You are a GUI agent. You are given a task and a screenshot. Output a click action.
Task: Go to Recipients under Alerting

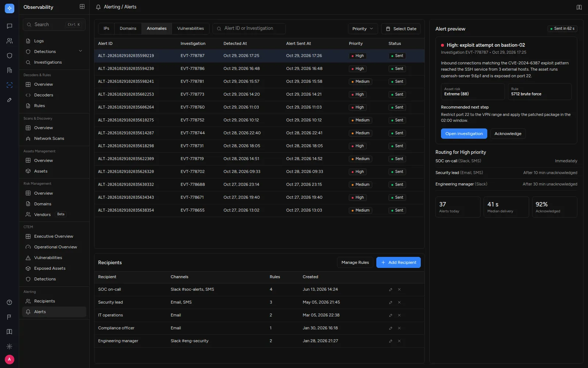(54, 301)
